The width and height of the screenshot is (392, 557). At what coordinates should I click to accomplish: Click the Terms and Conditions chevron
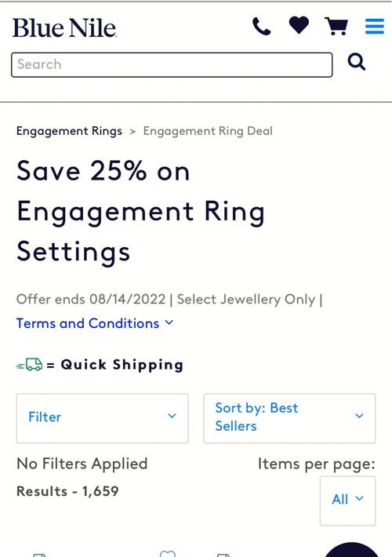tap(169, 322)
